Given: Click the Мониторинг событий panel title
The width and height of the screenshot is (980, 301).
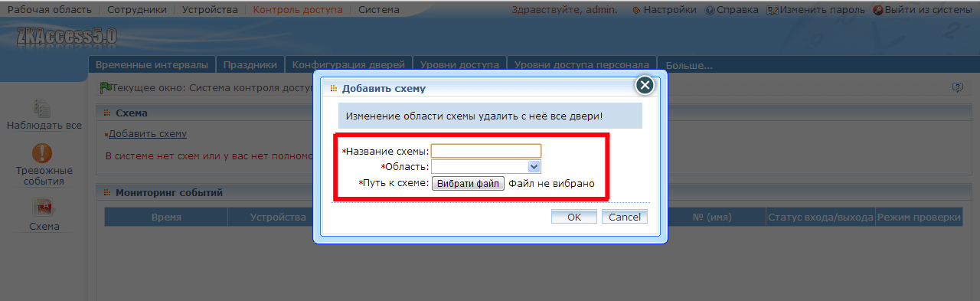Looking at the screenshot, I should pos(168,192).
